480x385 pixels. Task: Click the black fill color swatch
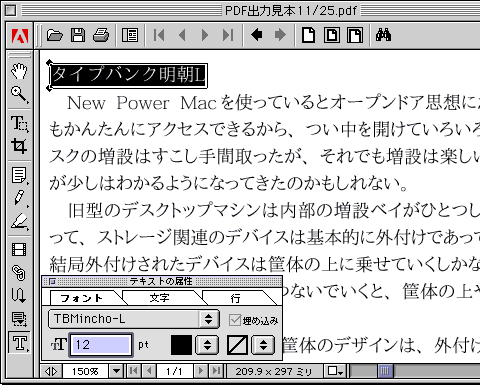(x=181, y=345)
